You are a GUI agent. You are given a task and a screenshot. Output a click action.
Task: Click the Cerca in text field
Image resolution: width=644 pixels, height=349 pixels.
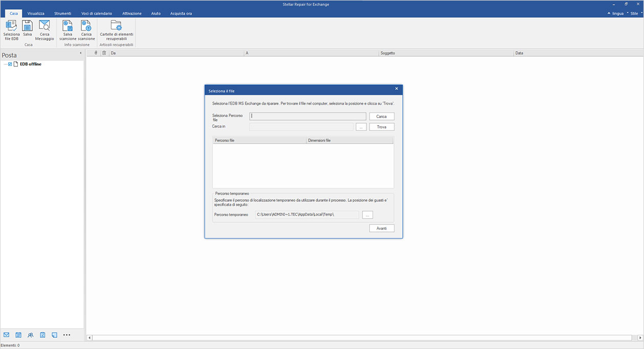coord(301,127)
